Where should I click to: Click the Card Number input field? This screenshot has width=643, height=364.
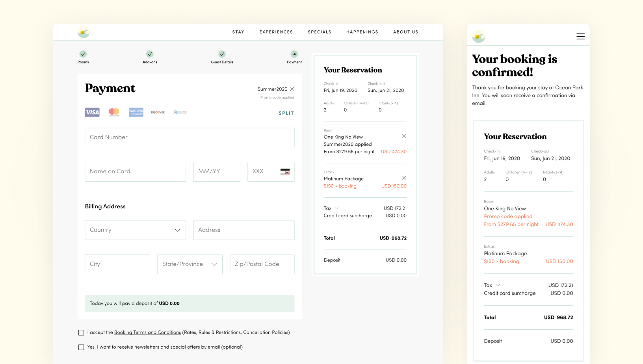pos(190,137)
